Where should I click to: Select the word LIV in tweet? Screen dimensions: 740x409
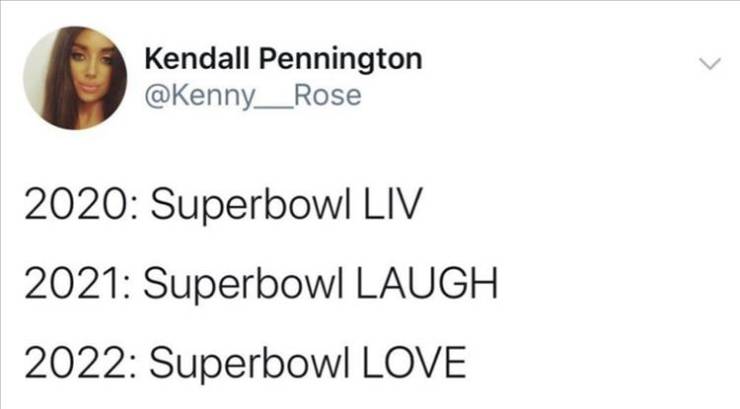(391, 204)
